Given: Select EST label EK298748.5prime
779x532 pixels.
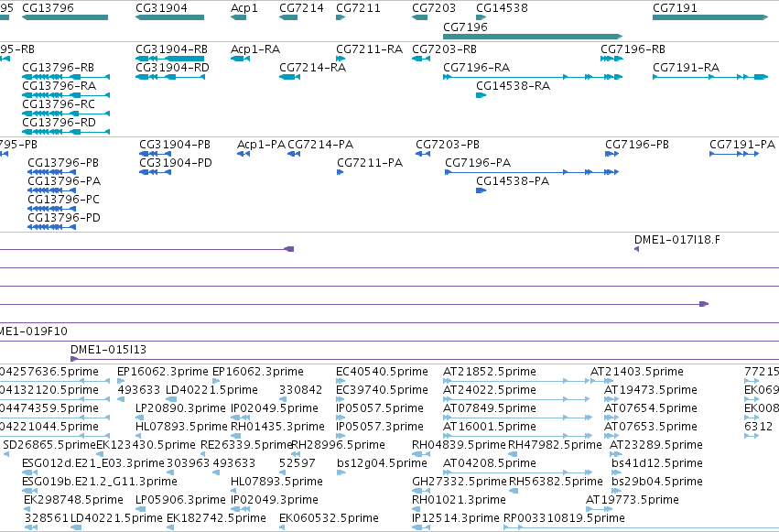Looking at the screenshot, I should coord(73,500).
